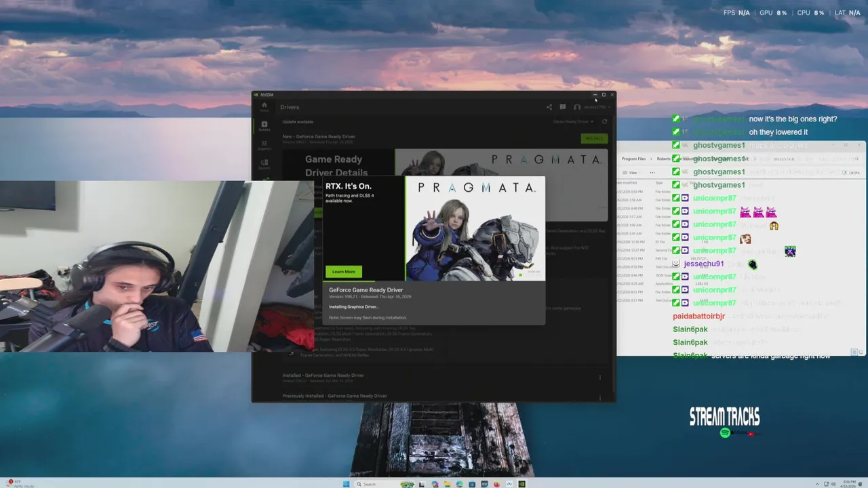The image size is (868, 488).
Task: Select 'Installed - GeForce Game Ready Driver' row
Action: (323, 375)
